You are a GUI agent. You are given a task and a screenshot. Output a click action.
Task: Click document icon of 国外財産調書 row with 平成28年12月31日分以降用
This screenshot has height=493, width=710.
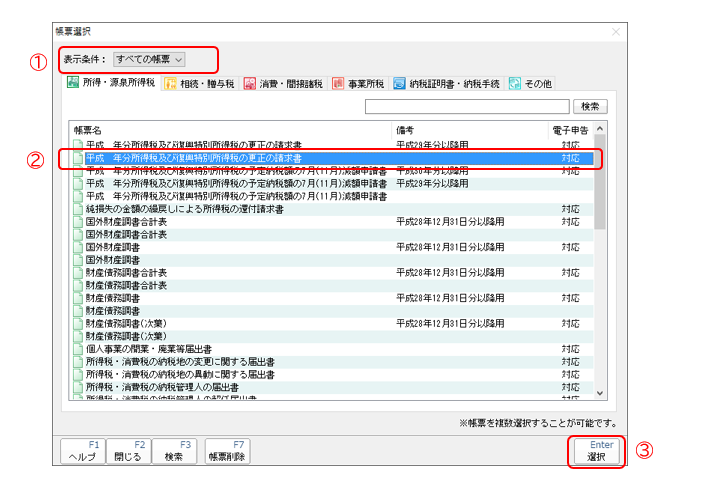click(78, 247)
